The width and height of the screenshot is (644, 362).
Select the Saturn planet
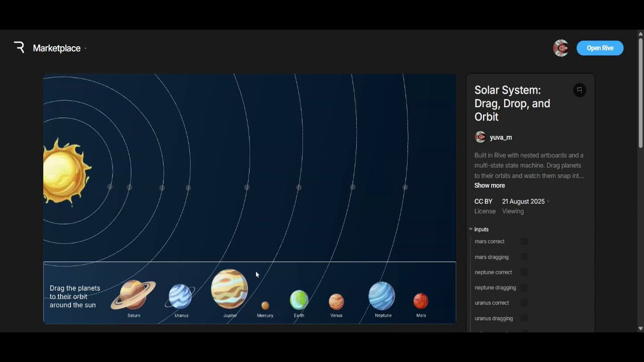[133, 295]
